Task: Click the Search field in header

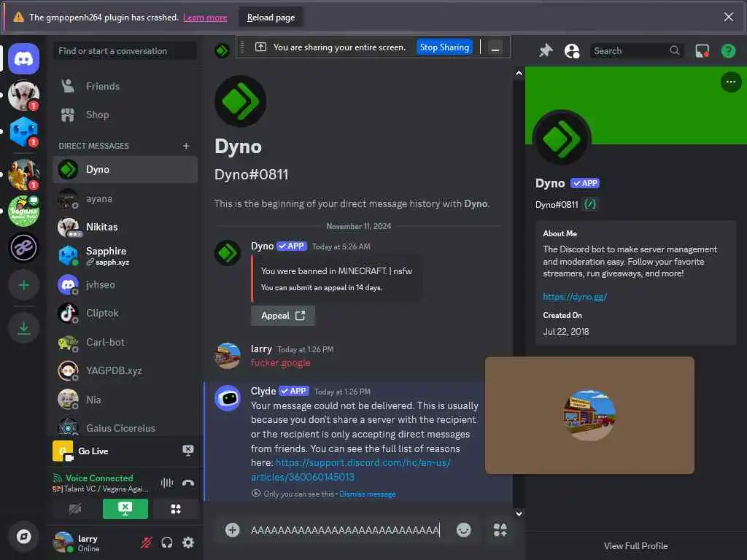Action: pyautogui.click(x=636, y=50)
